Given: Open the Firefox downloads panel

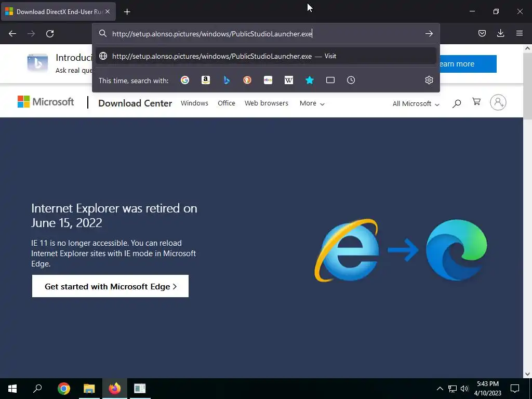Looking at the screenshot, I should click(500, 33).
